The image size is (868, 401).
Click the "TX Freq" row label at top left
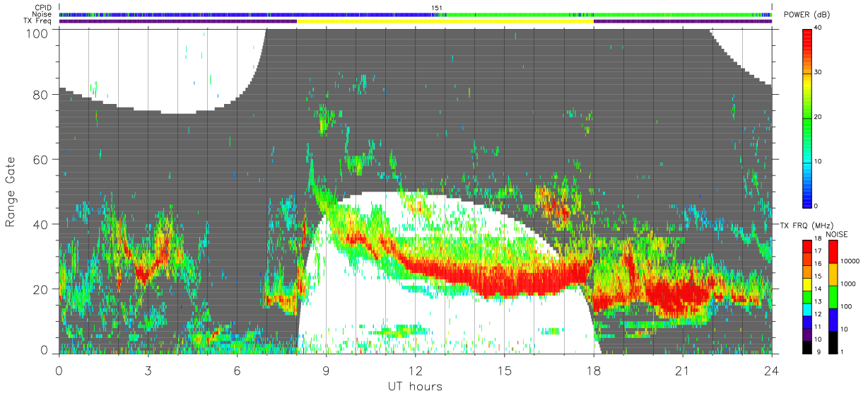[38, 21]
